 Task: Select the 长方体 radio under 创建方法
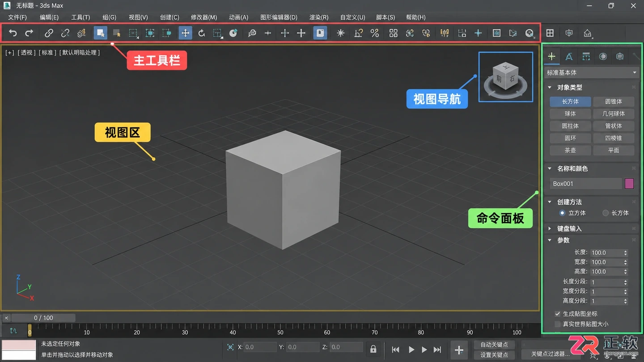(x=606, y=213)
